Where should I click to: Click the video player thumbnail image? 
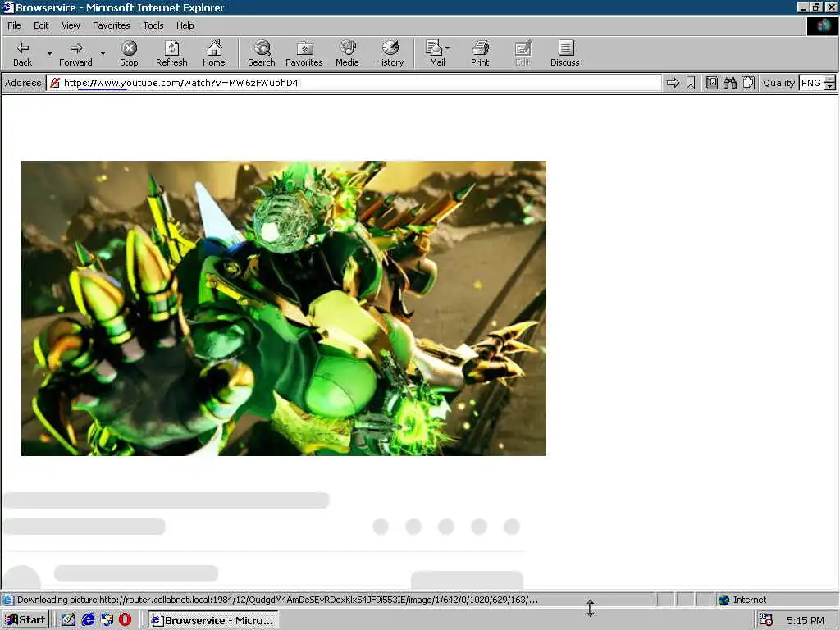[x=283, y=308]
